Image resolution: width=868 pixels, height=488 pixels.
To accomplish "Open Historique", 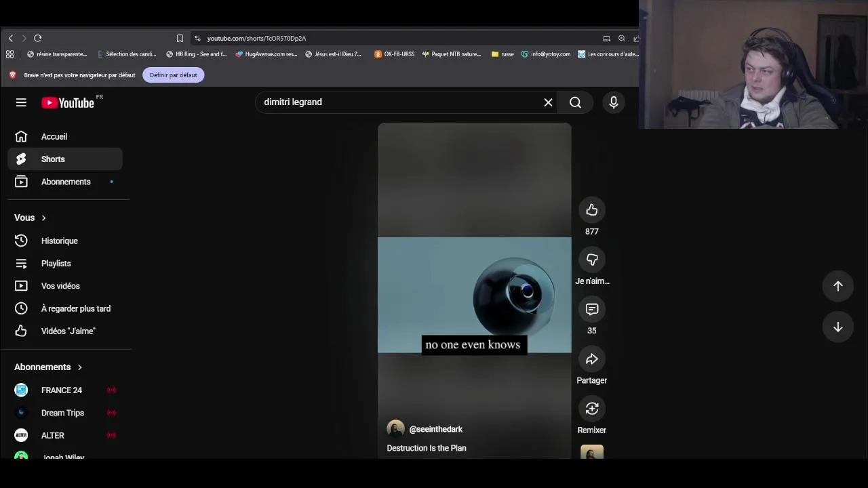I will [65, 241].
